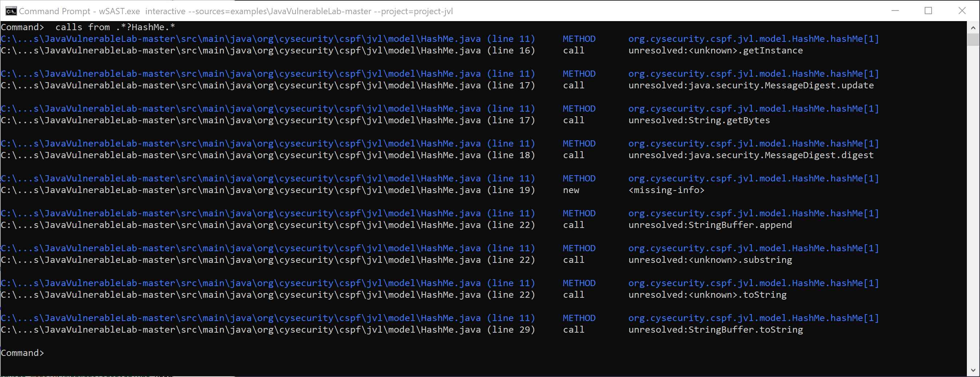Minimize the Command Prompt window
Screen dimensions: 980x377
point(895,11)
